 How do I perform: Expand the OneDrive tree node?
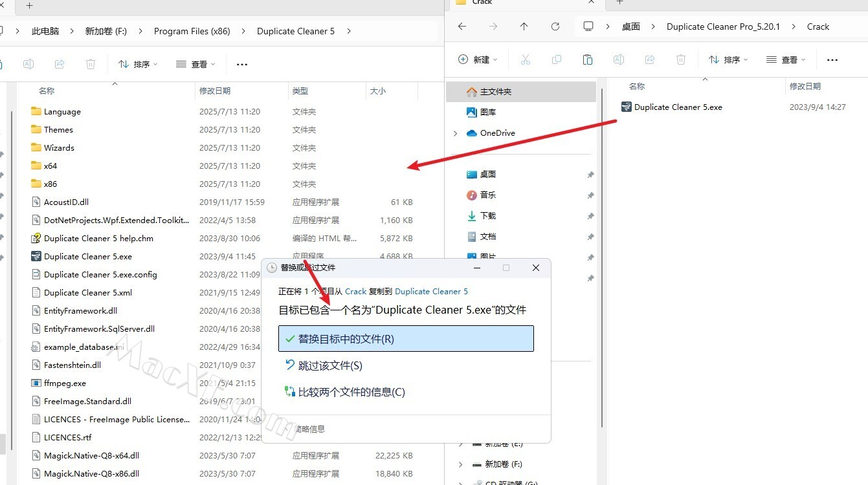point(455,133)
